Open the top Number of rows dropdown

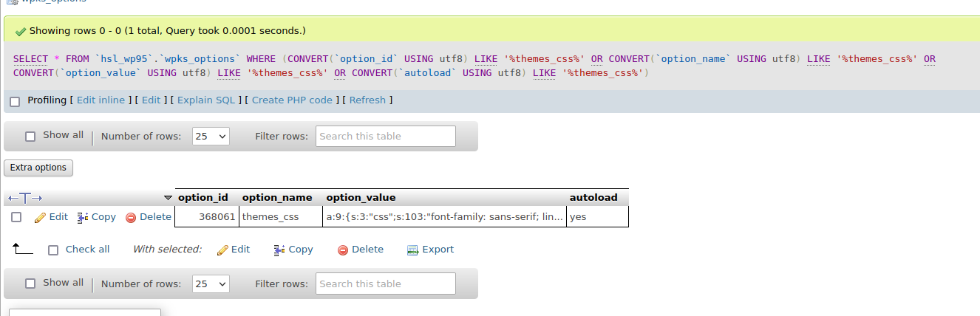(211, 137)
